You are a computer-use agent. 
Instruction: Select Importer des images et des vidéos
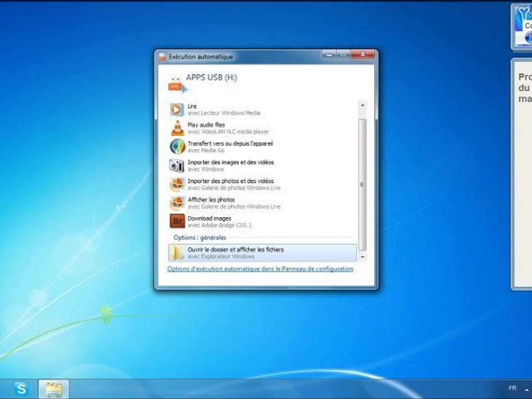262,166
